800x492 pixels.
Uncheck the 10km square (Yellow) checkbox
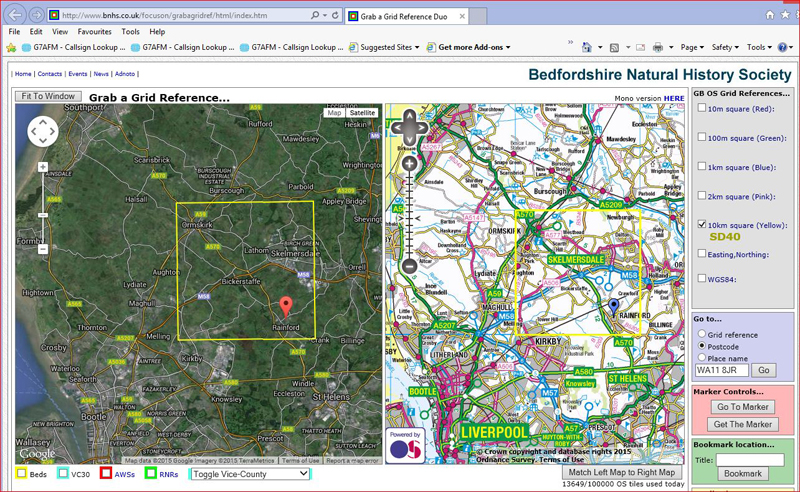pos(702,225)
